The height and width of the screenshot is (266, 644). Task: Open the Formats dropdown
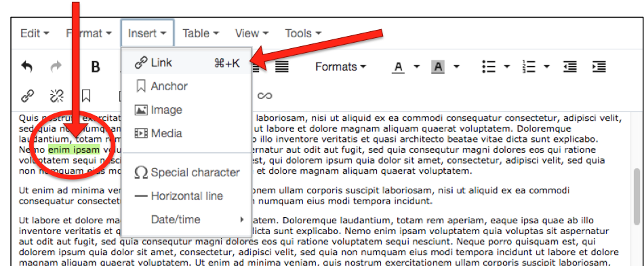point(340,66)
